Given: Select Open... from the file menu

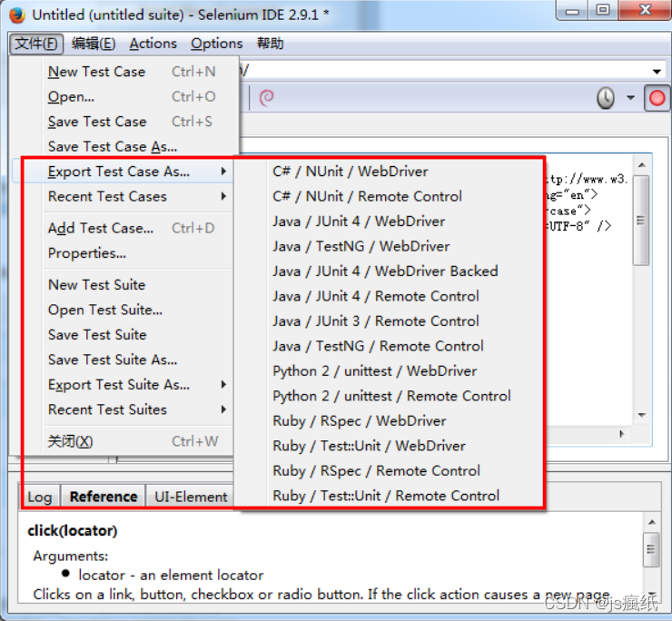Looking at the screenshot, I should coord(124,96).
